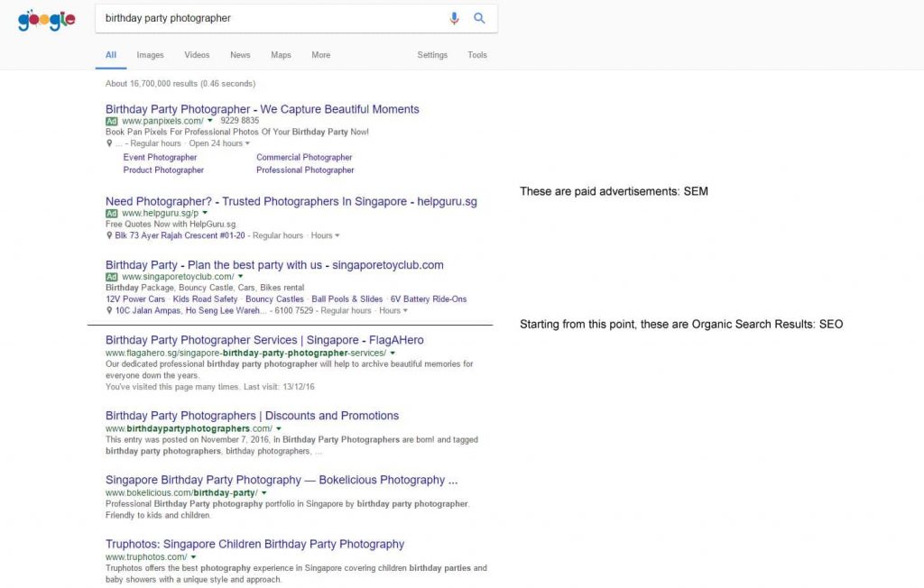Expand the dropdown arrow next to www.truphotos.com
The width and height of the screenshot is (924, 588).
(x=193, y=556)
